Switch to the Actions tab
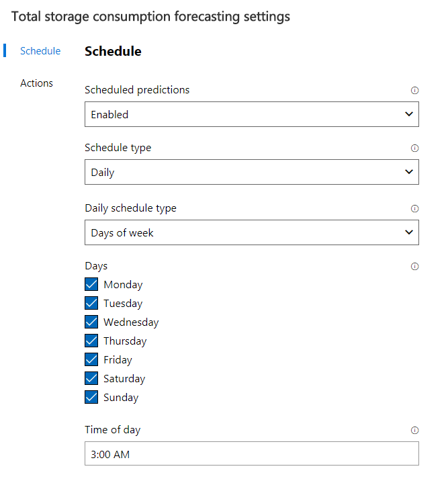 tap(36, 83)
